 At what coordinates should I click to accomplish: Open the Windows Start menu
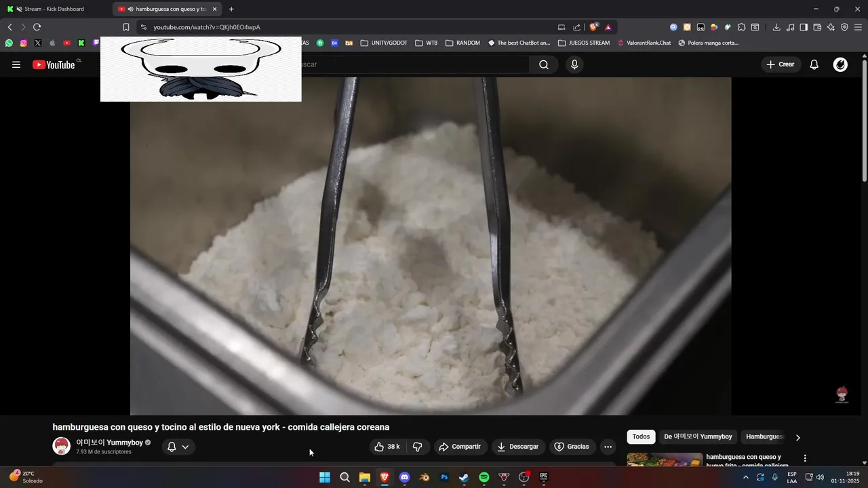(x=325, y=477)
